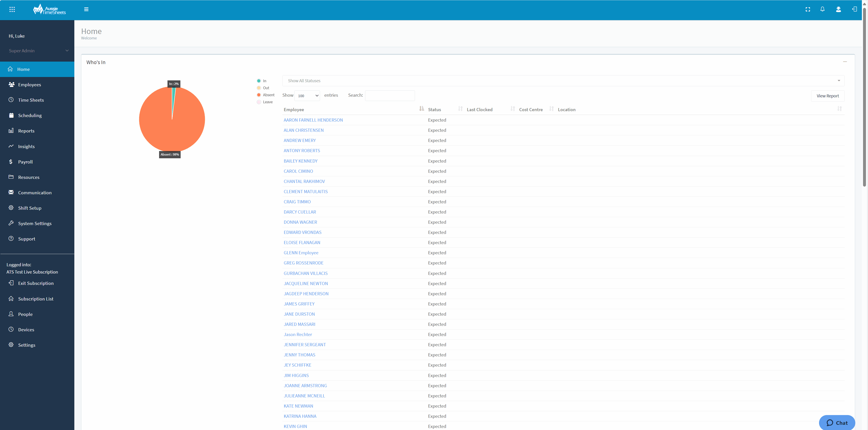Viewport: 868px width, 430px height.
Task: Click the hamburger menu to collapse sidebar
Action: click(86, 9)
